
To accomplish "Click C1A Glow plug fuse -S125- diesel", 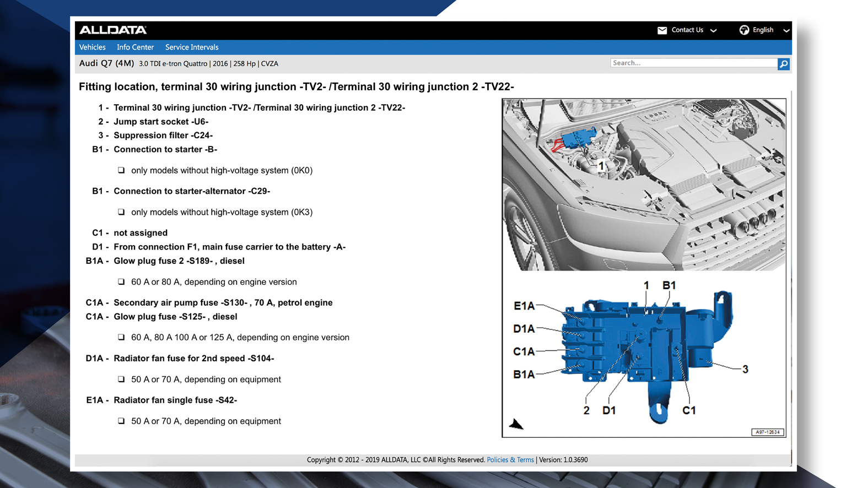I will (x=161, y=317).
